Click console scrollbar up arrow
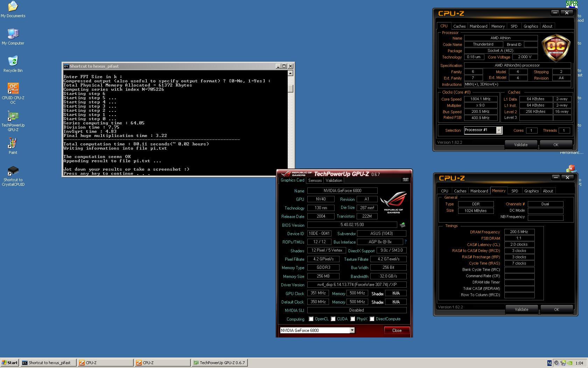The width and height of the screenshot is (588, 368). coord(290,73)
